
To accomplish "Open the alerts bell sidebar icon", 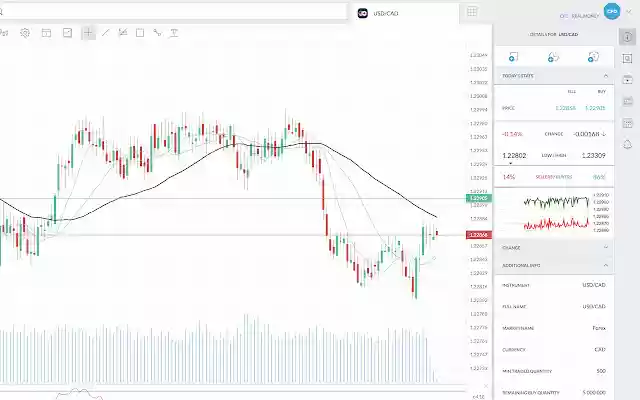I will (x=627, y=144).
